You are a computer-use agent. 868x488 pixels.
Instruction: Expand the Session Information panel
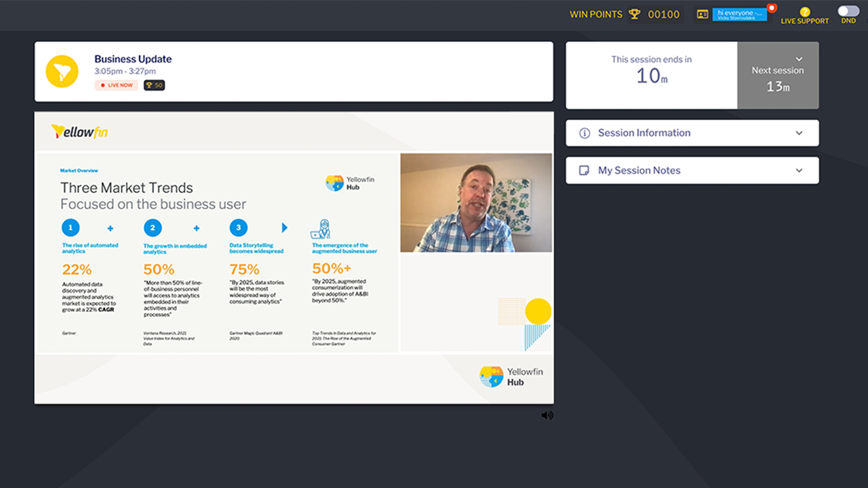[x=692, y=133]
